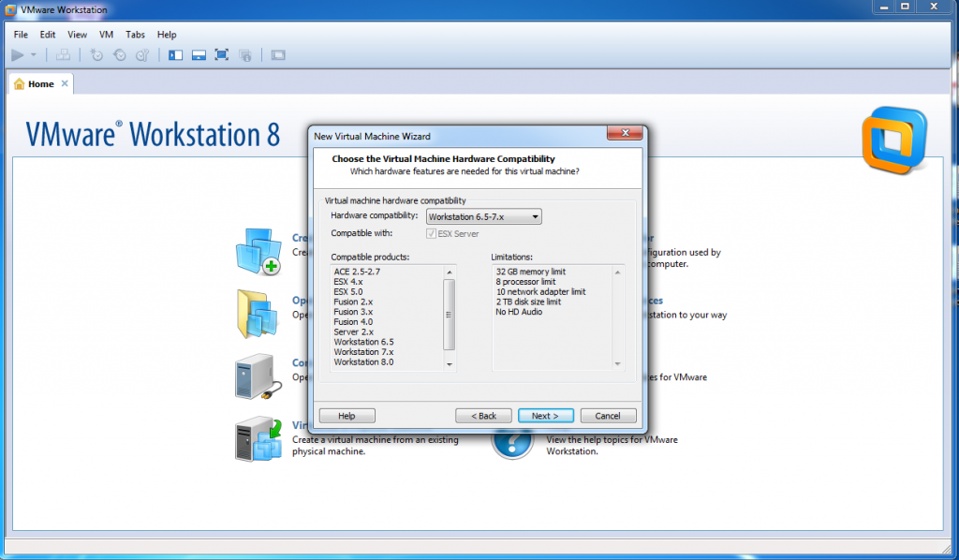Proceed with the Next > button
Viewport: 959px width, 560px height.
pyautogui.click(x=546, y=416)
